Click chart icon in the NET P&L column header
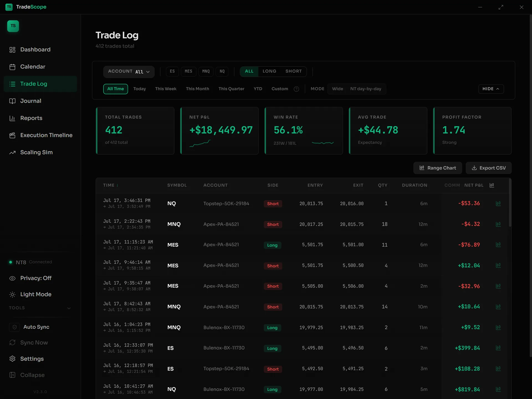 tap(492, 185)
